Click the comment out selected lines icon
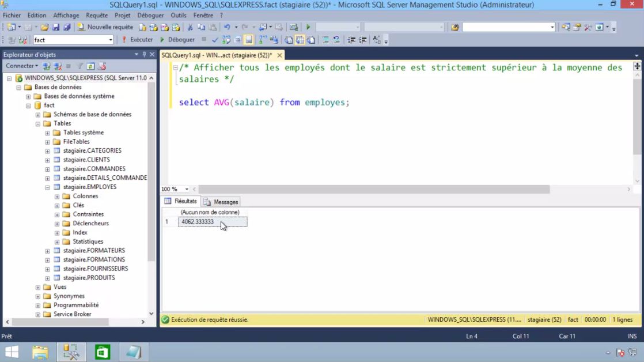This screenshot has width=644, height=362. pos(325,40)
